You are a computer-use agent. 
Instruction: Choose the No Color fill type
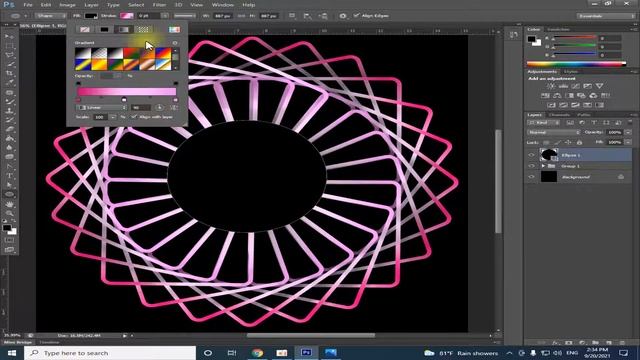click(x=84, y=29)
